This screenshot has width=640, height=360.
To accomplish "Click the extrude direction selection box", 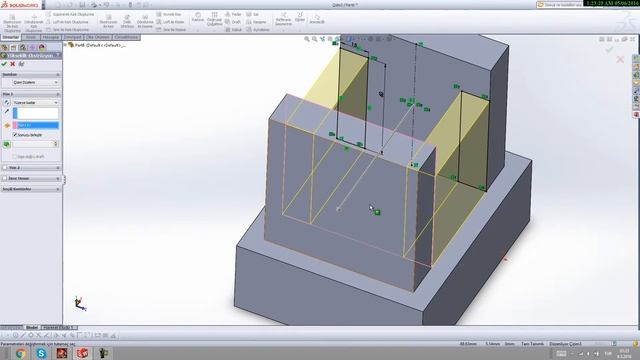I will (x=36, y=113).
